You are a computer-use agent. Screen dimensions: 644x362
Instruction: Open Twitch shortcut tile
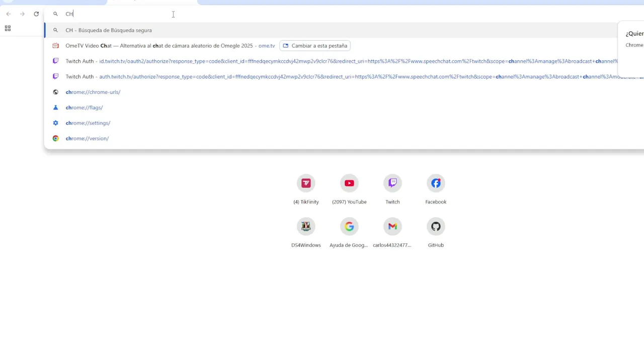(x=392, y=190)
